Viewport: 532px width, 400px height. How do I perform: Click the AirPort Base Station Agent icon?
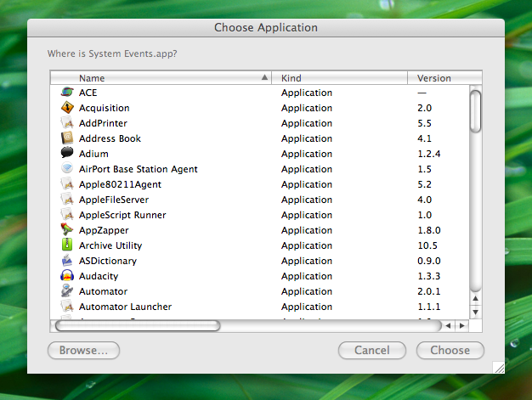pos(67,169)
